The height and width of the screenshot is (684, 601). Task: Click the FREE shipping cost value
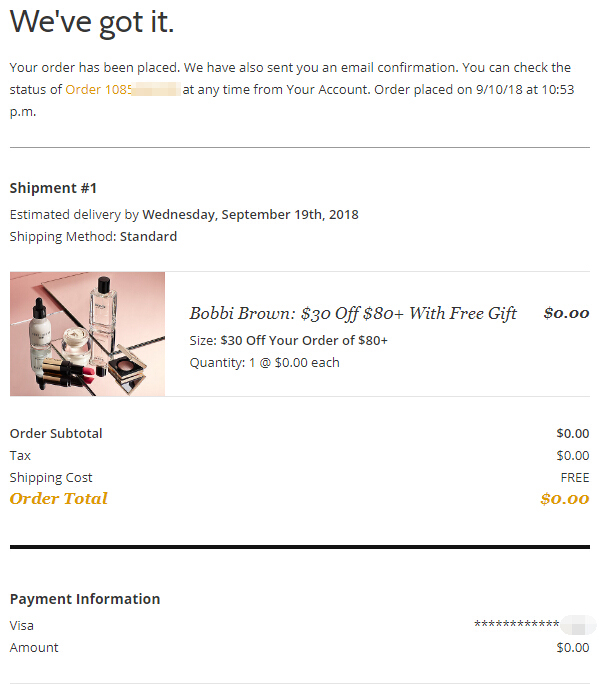575,478
